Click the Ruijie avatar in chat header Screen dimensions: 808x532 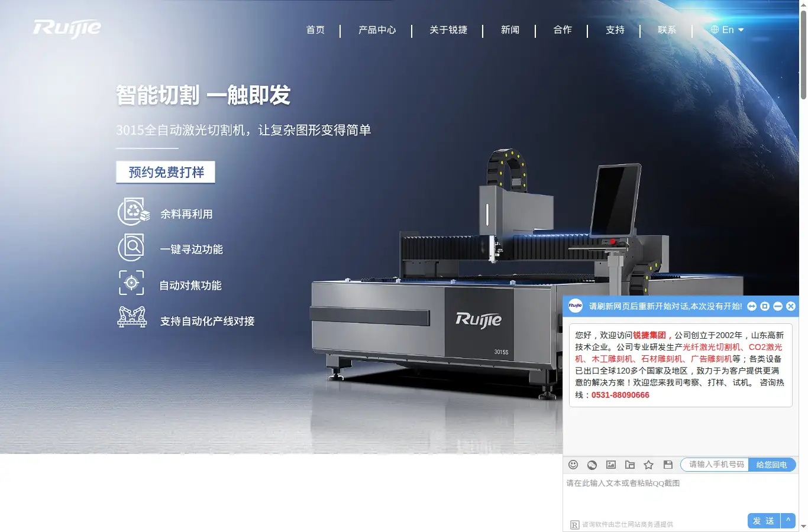coord(575,306)
